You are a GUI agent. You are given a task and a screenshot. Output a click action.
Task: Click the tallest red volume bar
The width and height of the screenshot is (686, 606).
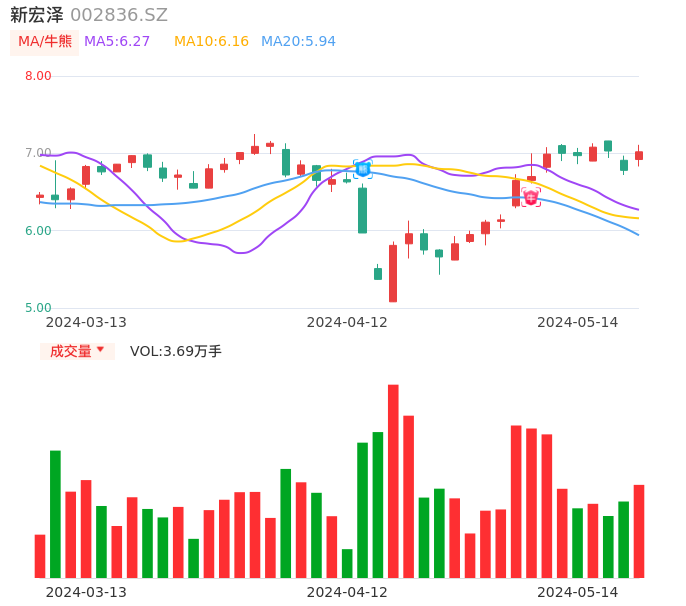(x=393, y=480)
